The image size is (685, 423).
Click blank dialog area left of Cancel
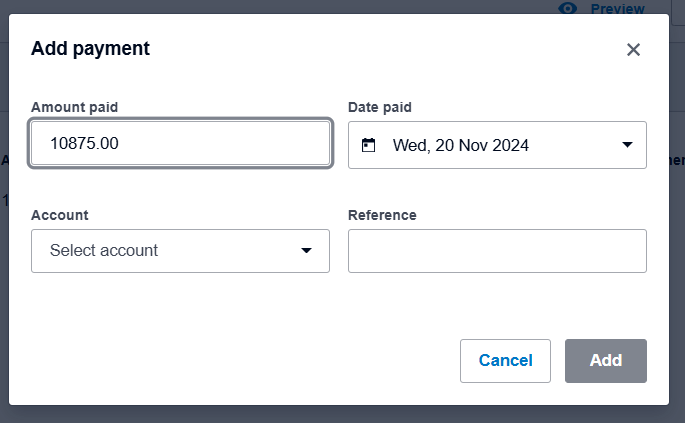click(x=250, y=361)
